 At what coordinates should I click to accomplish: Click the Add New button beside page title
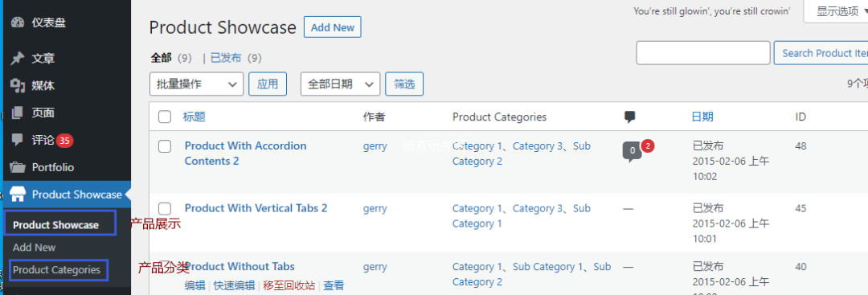[x=333, y=27]
